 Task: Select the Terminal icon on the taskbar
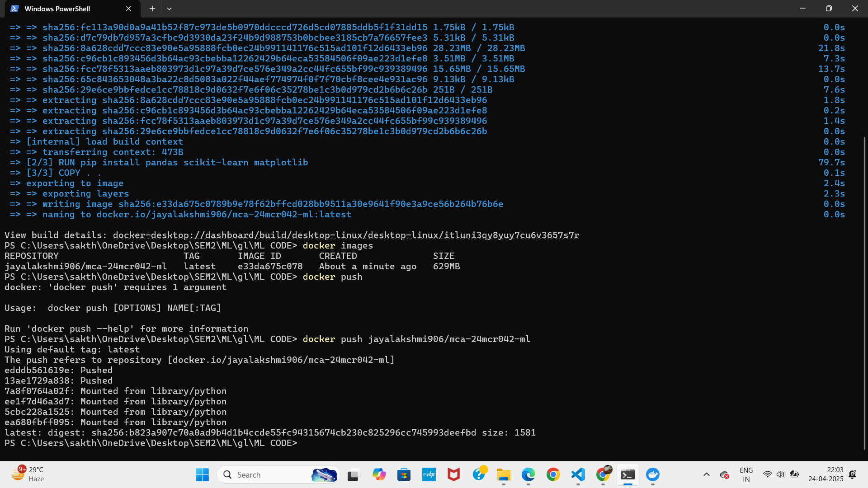[628, 474]
